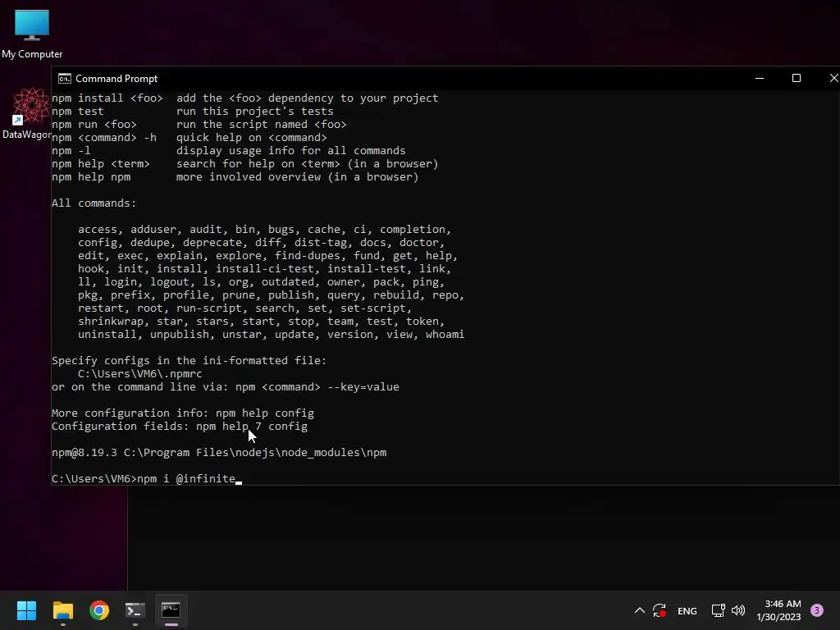This screenshot has height=630, width=840.
Task: Click 'Configuration fields: npm help 7 config'
Action: (x=180, y=427)
